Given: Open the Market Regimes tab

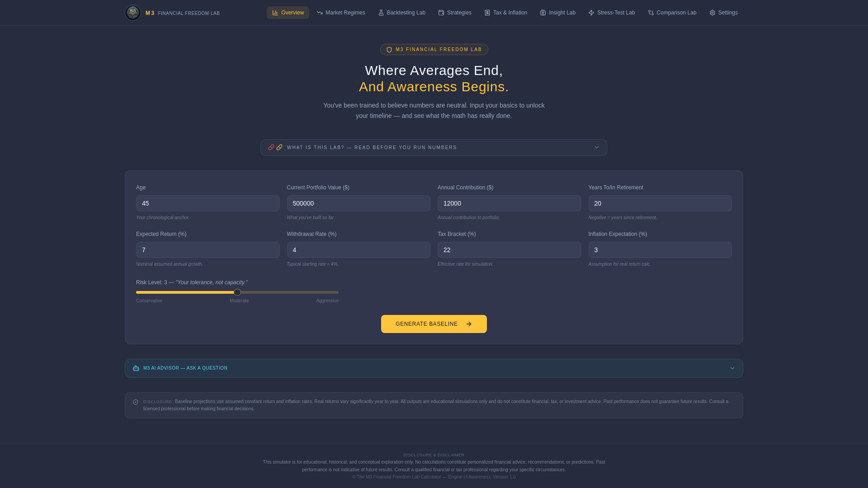Looking at the screenshot, I should (x=341, y=13).
